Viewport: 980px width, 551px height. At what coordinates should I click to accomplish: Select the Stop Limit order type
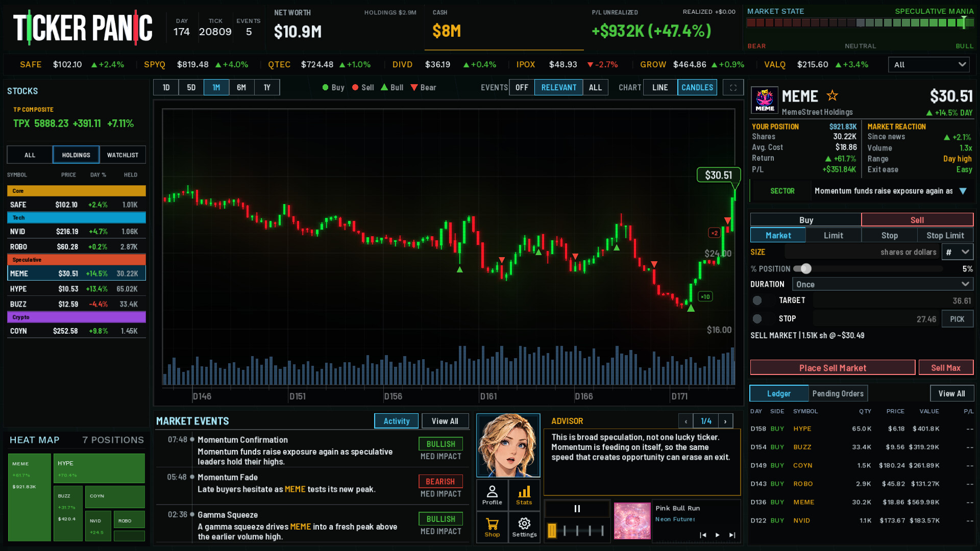pos(945,236)
